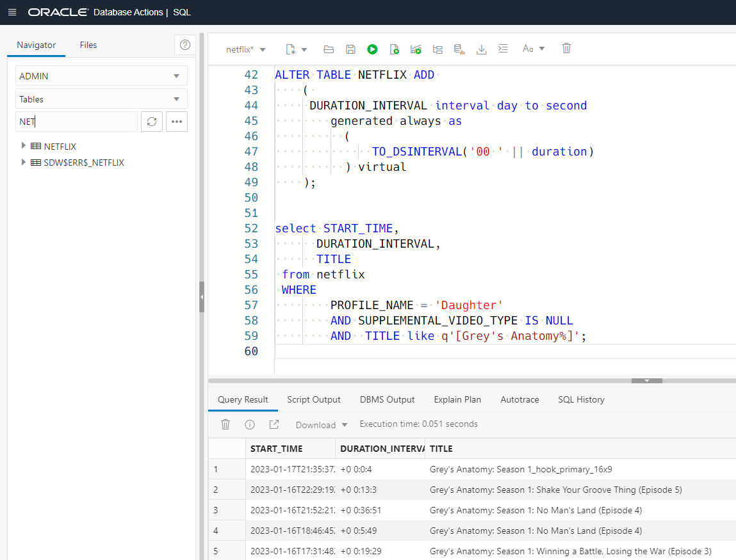The image size is (736, 560).
Task: Format the SQL code with indent icon
Action: (503, 48)
